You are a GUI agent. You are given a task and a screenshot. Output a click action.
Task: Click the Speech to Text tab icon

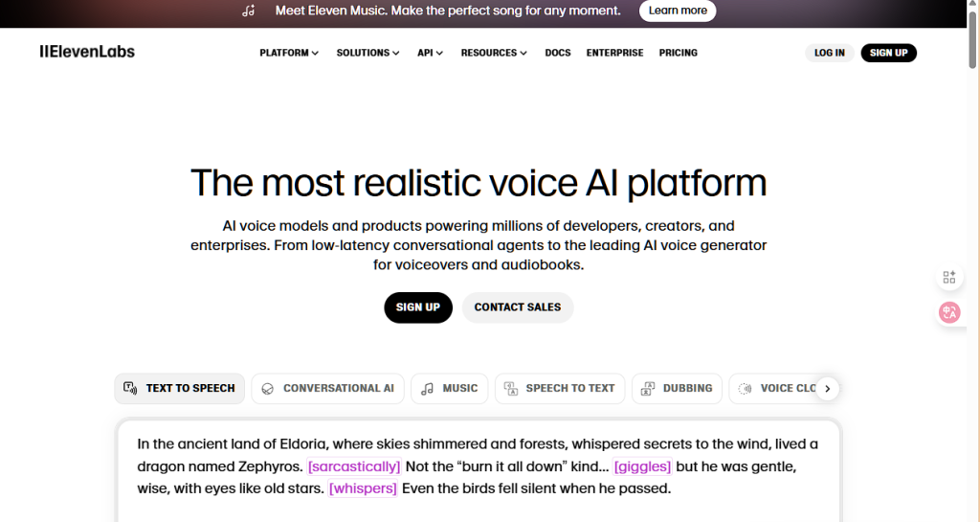(x=511, y=389)
